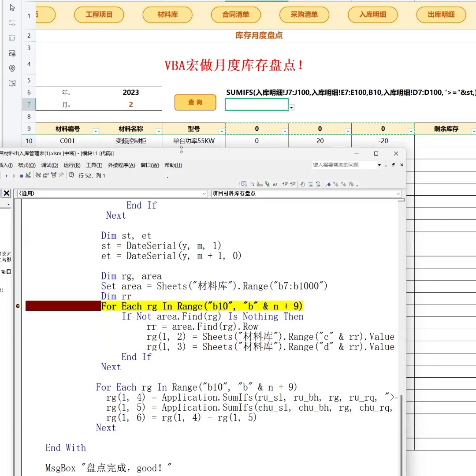Screen dimensions: 476x476
Task: Select the arrow cursor tool in the spreadsheet sidebar
Action: tap(12, 7)
